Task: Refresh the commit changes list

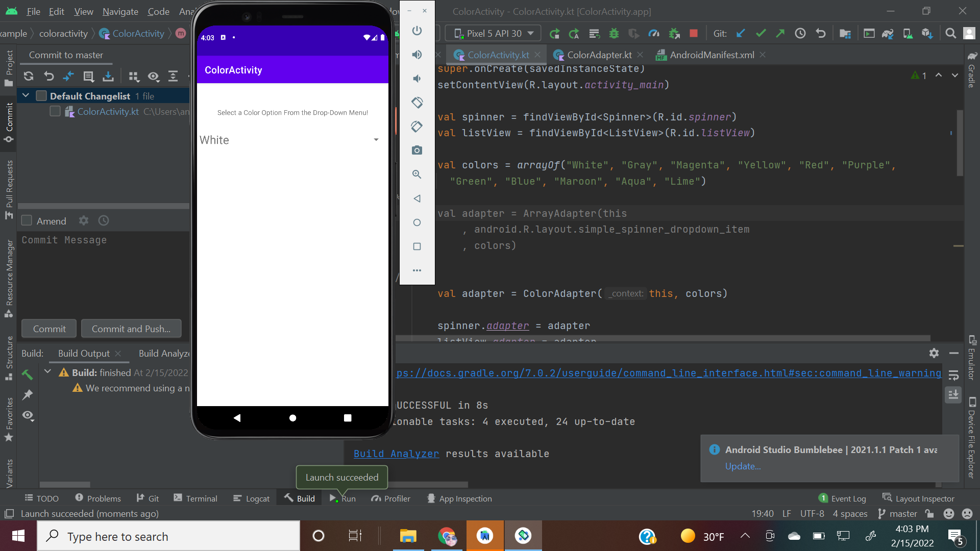Action: (x=29, y=77)
